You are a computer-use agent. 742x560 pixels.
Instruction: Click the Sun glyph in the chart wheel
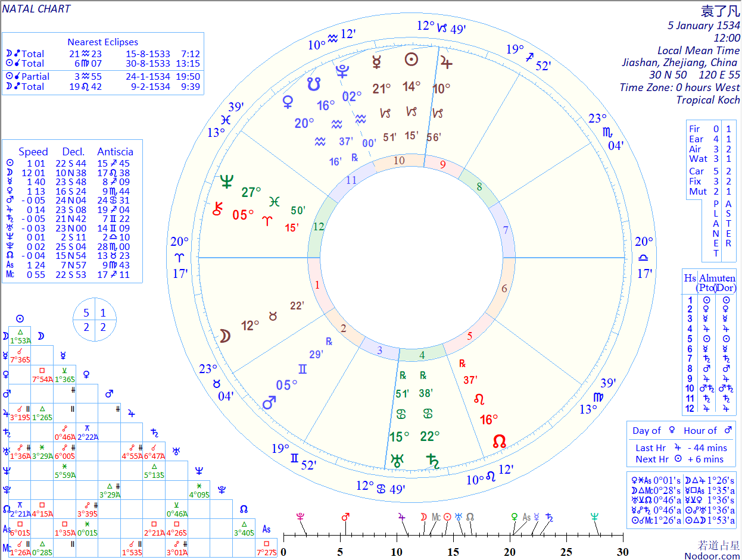[411, 60]
